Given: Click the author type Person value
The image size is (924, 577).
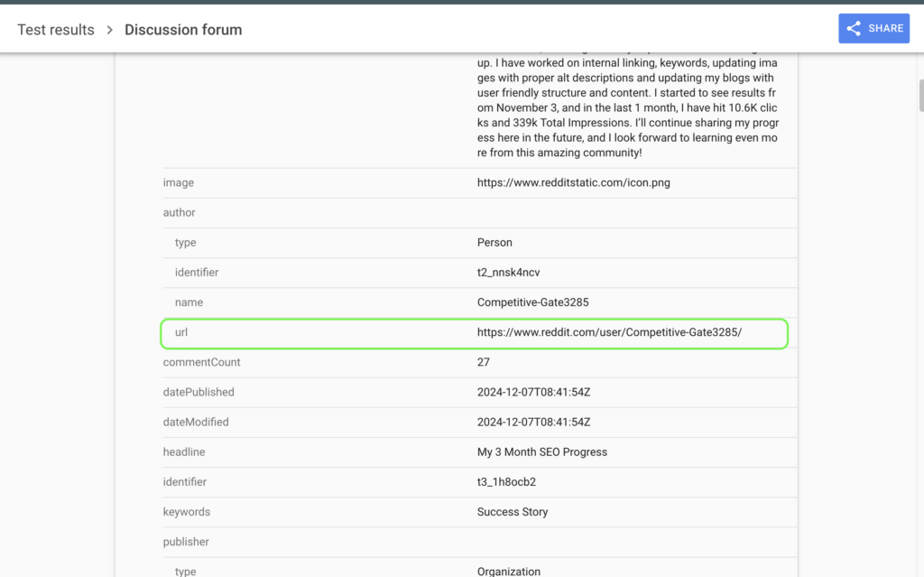Looking at the screenshot, I should pos(494,243).
